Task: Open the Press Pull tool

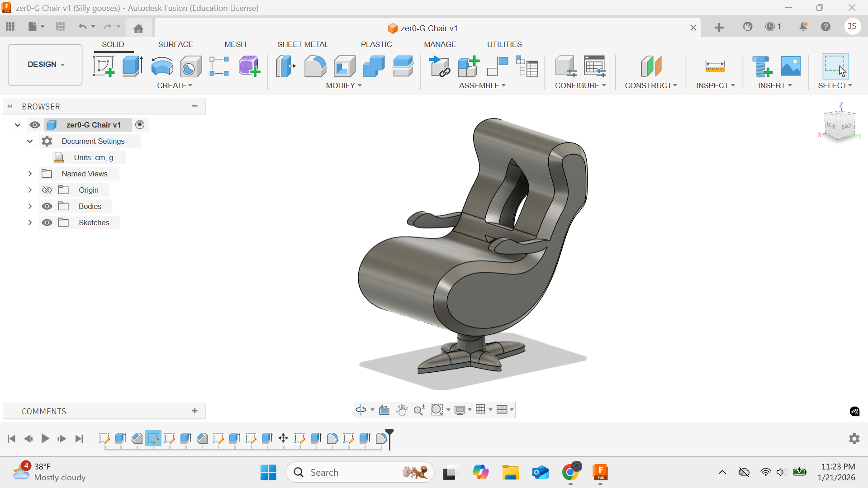Action: click(285, 66)
